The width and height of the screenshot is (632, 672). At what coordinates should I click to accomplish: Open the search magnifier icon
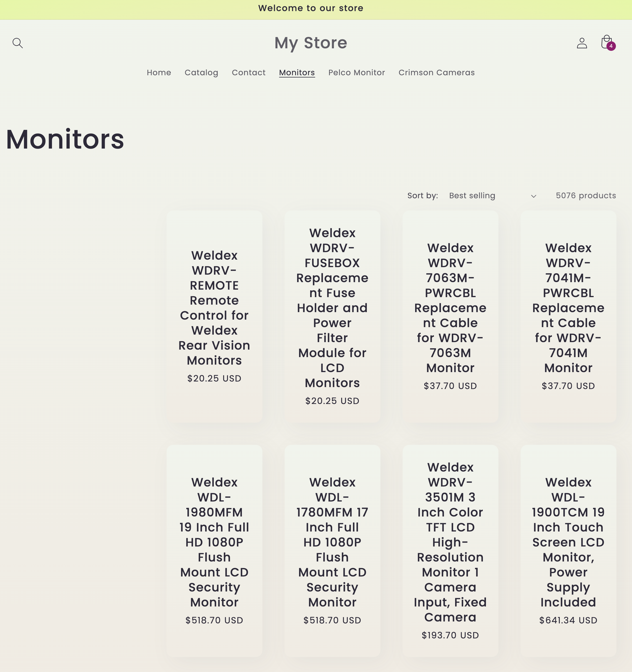pyautogui.click(x=17, y=43)
